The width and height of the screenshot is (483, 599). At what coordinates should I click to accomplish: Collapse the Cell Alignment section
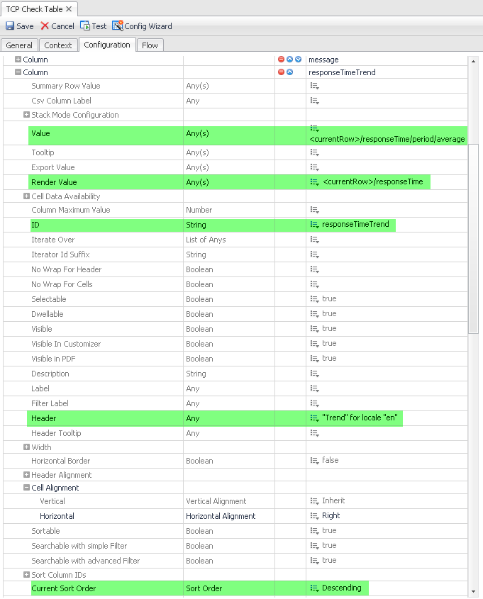point(26,487)
